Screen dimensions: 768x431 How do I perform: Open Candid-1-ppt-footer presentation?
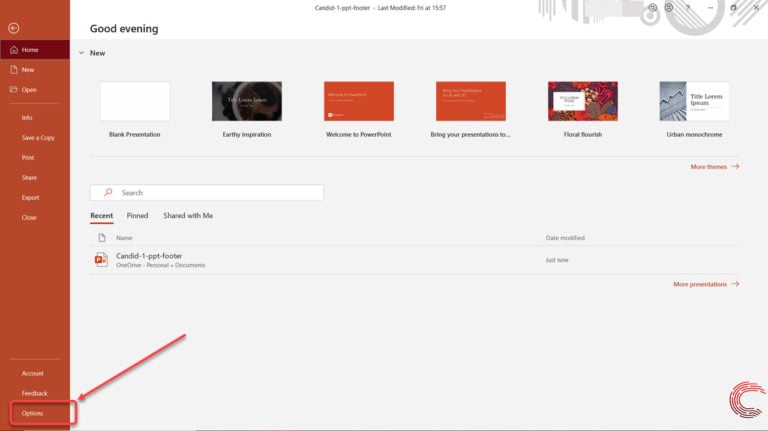pyautogui.click(x=149, y=256)
